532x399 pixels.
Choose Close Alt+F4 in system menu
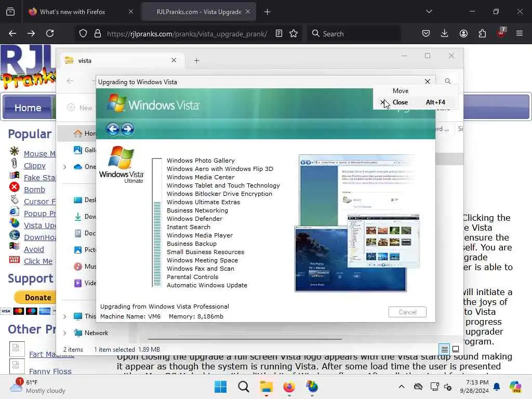416,102
